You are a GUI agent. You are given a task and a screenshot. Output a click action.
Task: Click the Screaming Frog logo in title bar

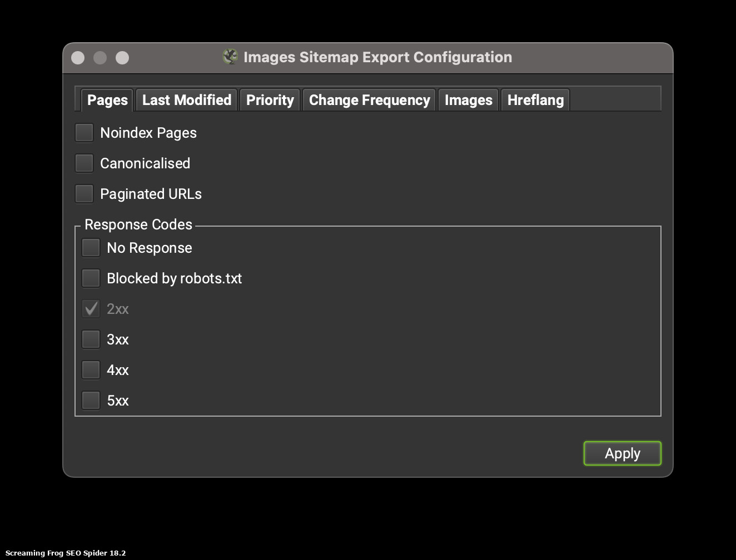[230, 57]
